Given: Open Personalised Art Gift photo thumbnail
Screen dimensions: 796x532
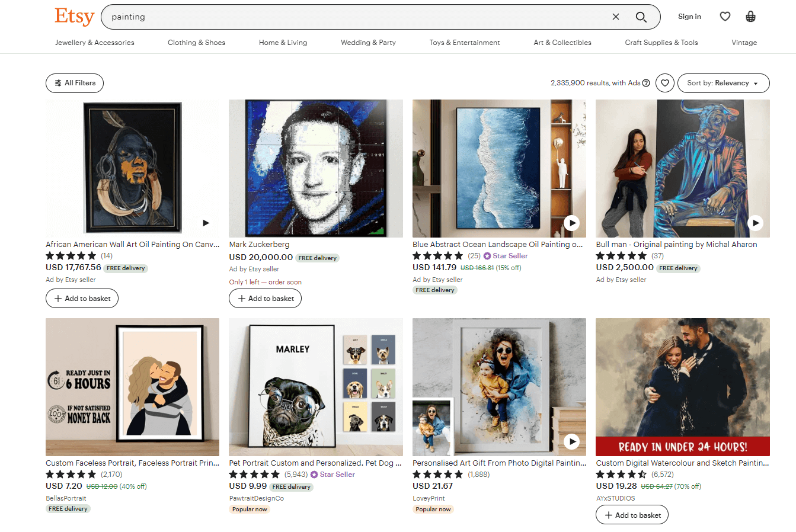Looking at the screenshot, I should click(x=499, y=387).
